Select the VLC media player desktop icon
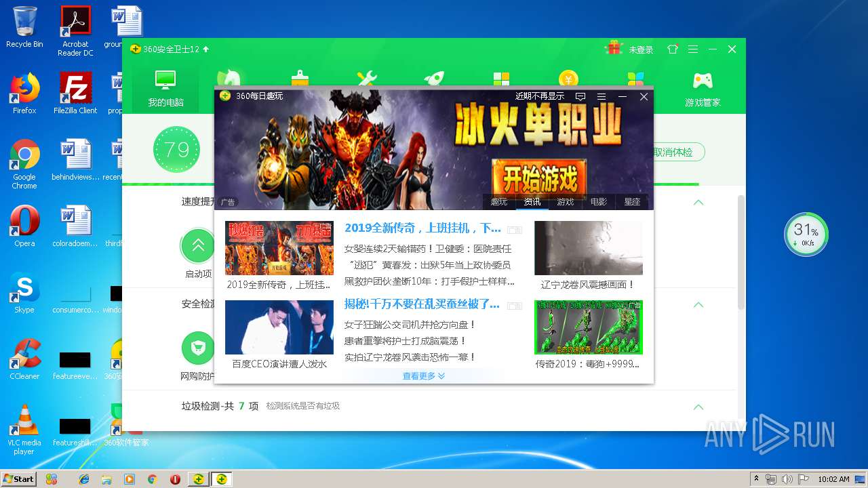This screenshot has height=488, width=868. 24,430
